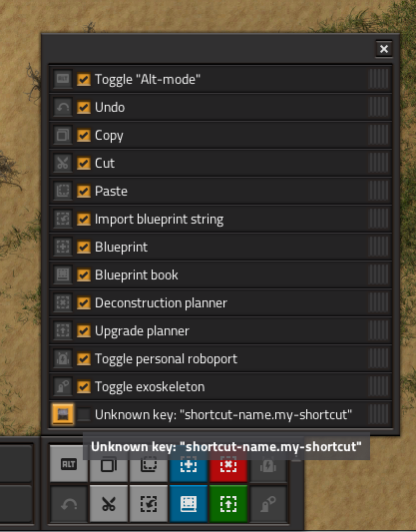Uncheck the Toggle "Alt-mode" checkbox
The image size is (416, 532).
click(84, 80)
